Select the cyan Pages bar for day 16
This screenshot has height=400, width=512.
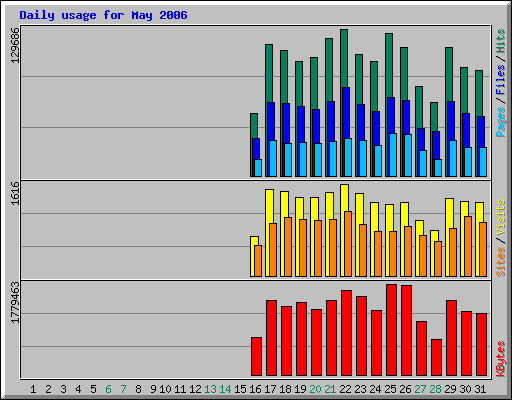pos(258,168)
